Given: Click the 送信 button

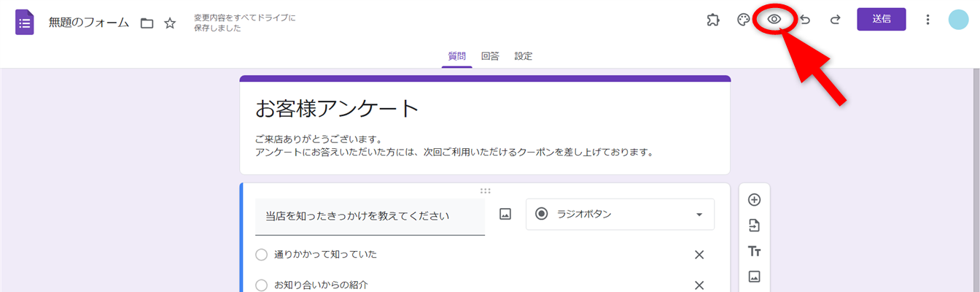Looking at the screenshot, I should [881, 19].
